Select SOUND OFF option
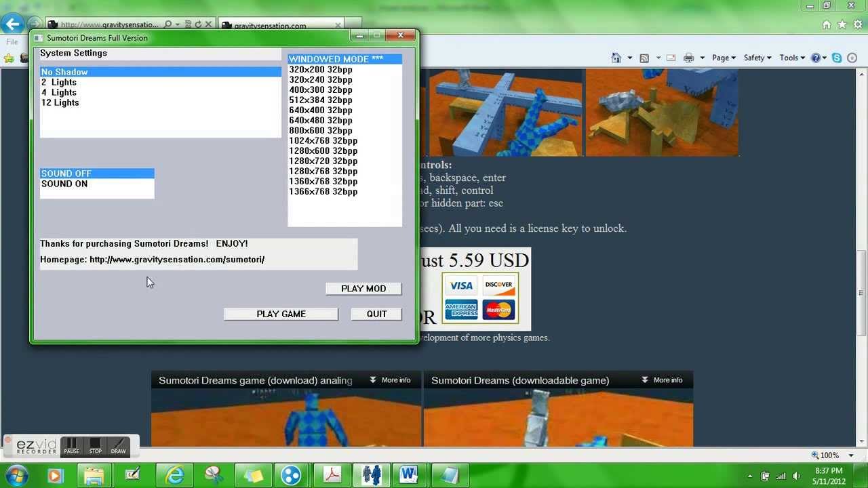868x488 pixels. (x=97, y=174)
